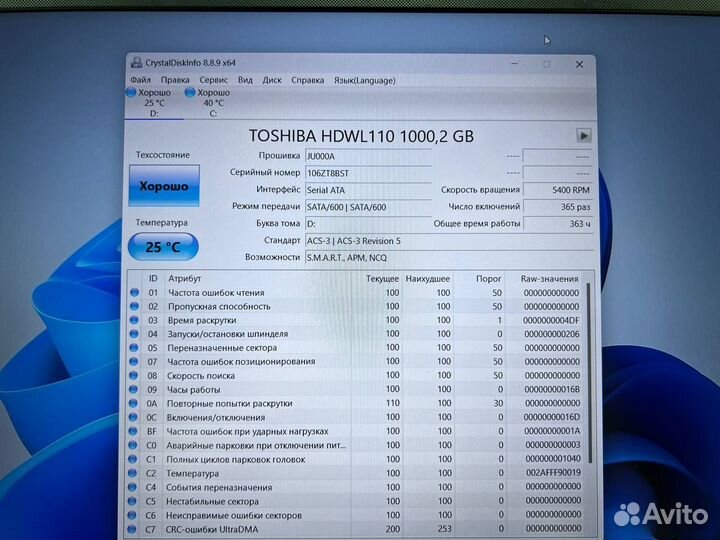Click the raw value 002AFFF90019
Viewport: 720px width, 540px height.
pyautogui.click(x=553, y=472)
